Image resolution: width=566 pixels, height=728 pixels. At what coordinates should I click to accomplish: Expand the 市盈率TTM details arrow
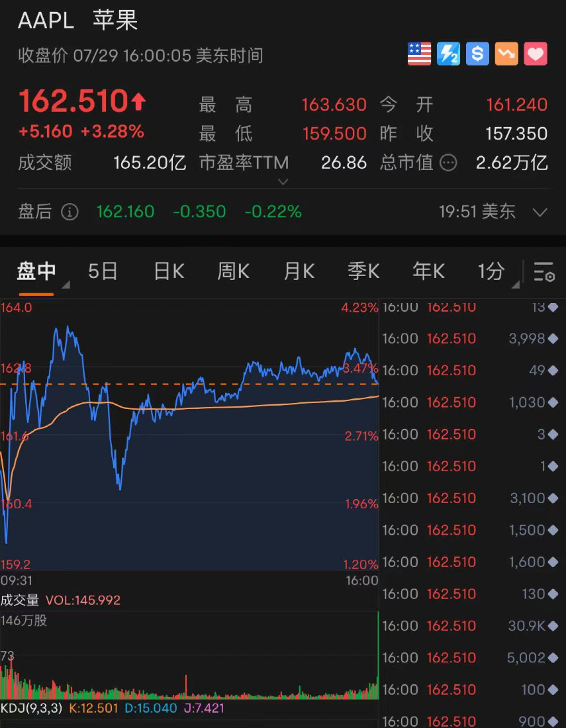(283, 181)
